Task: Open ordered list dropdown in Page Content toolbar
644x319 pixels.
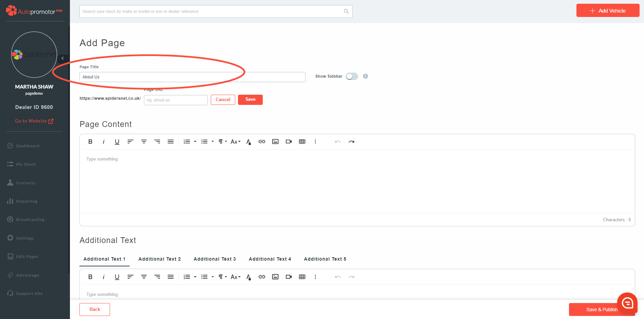Action: 195,142
